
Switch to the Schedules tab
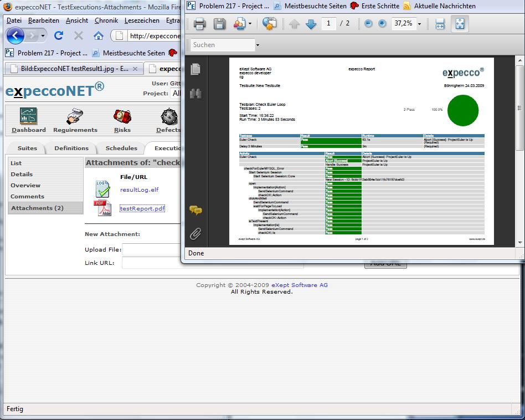pos(121,148)
